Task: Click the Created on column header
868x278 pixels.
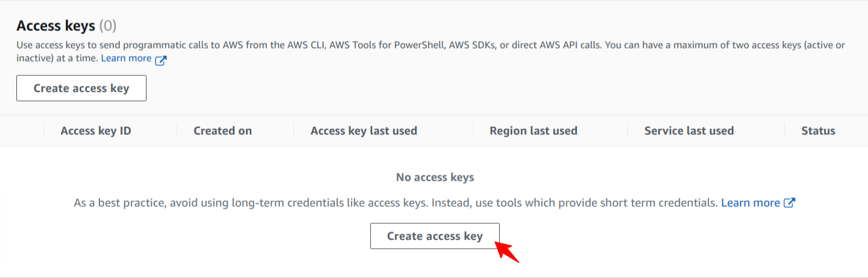Action: click(222, 131)
